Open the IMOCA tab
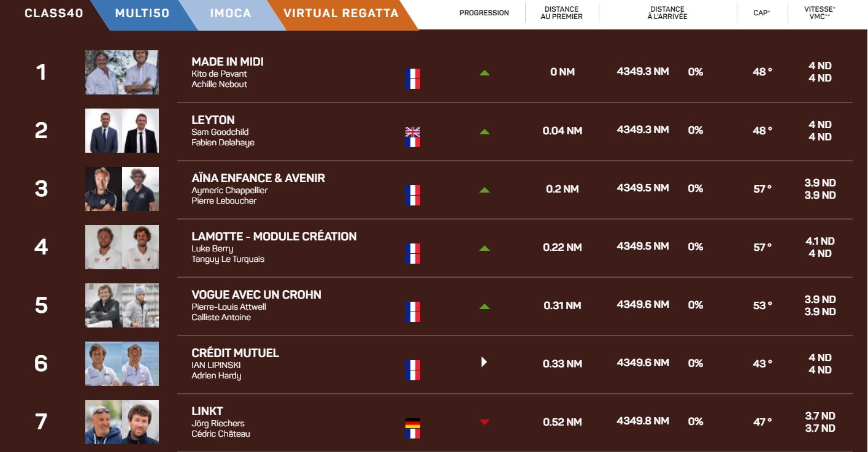Viewport: 868px width, 452px height. (230, 13)
